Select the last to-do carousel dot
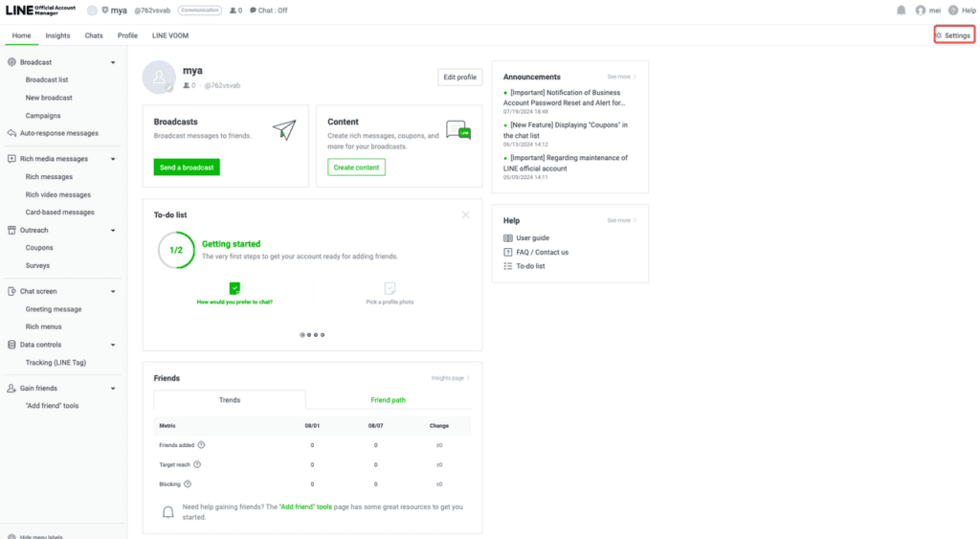Screen dimensions: 980x539 click(323, 335)
